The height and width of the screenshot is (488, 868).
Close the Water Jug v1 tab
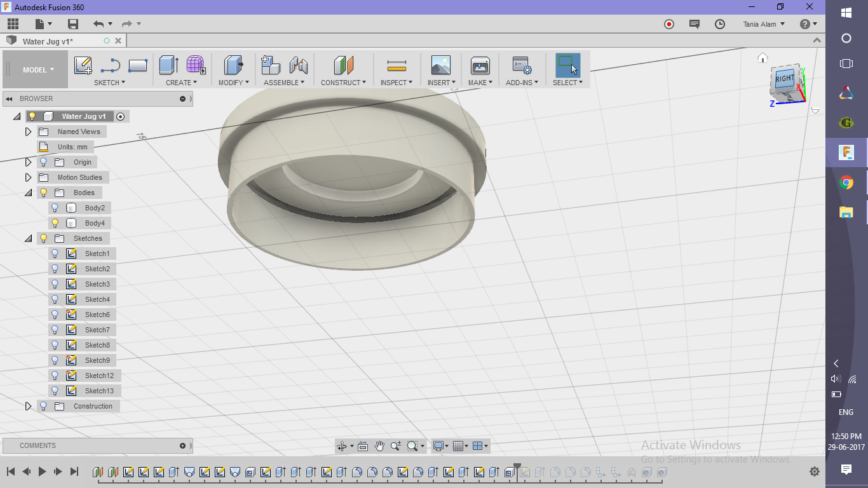118,41
